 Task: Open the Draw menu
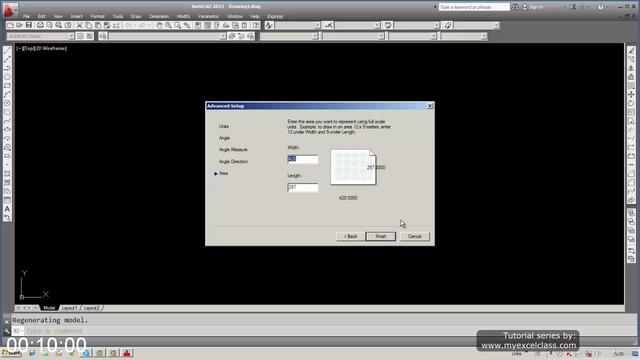tap(136, 16)
